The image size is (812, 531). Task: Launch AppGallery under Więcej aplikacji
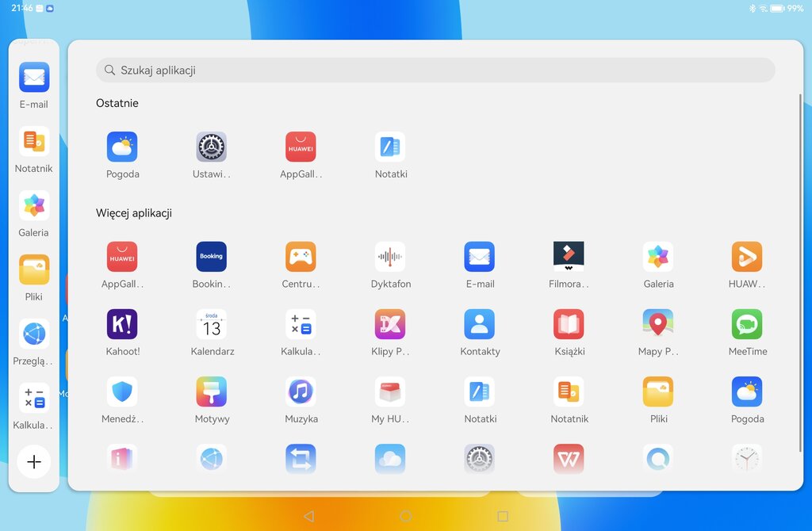point(122,257)
